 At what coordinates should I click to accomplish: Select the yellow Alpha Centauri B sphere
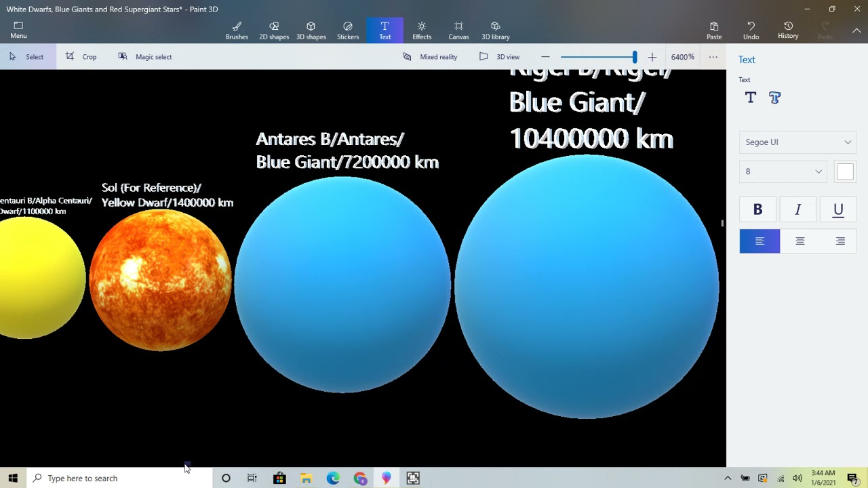(x=42, y=278)
